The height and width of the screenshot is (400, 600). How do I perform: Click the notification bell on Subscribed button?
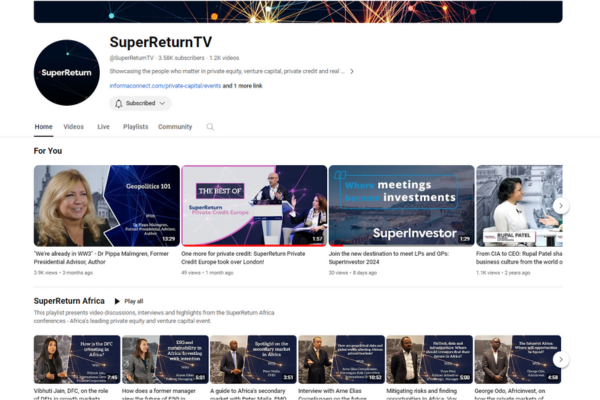[x=119, y=103]
